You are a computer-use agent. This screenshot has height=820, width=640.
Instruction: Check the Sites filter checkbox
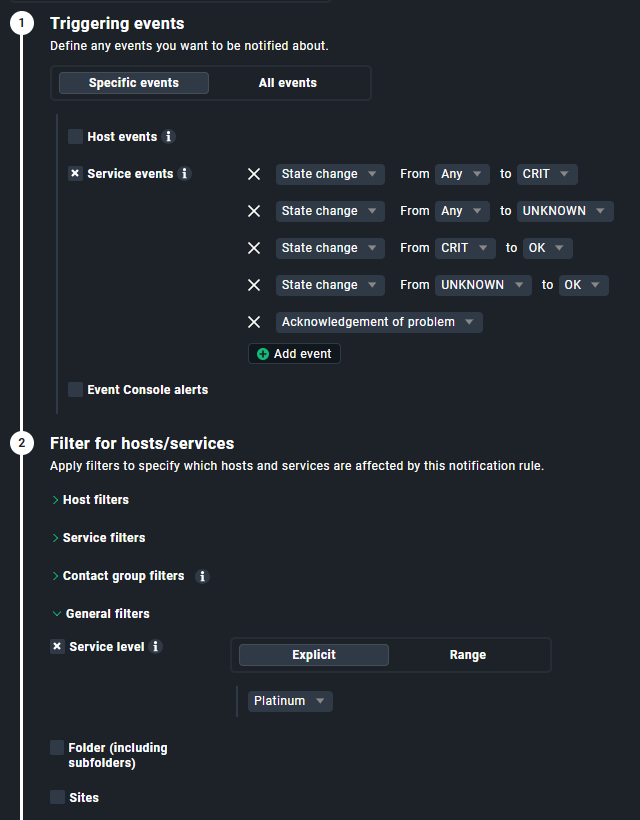point(58,798)
